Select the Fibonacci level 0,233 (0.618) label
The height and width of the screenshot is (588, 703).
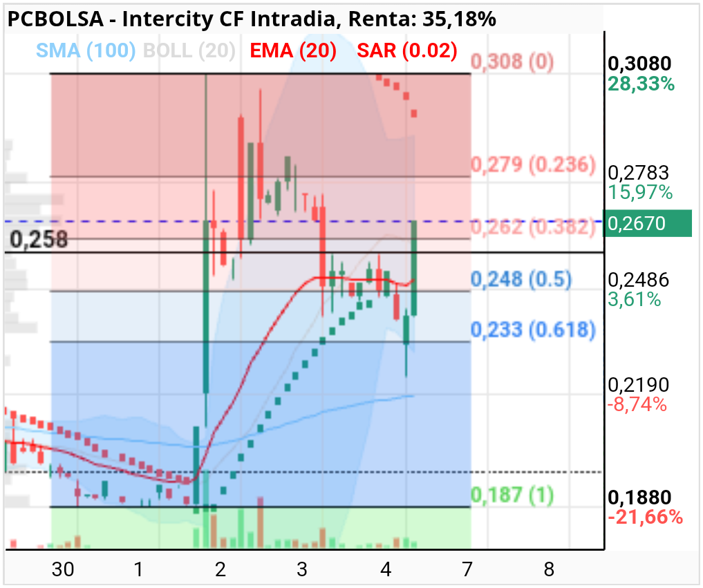533,330
